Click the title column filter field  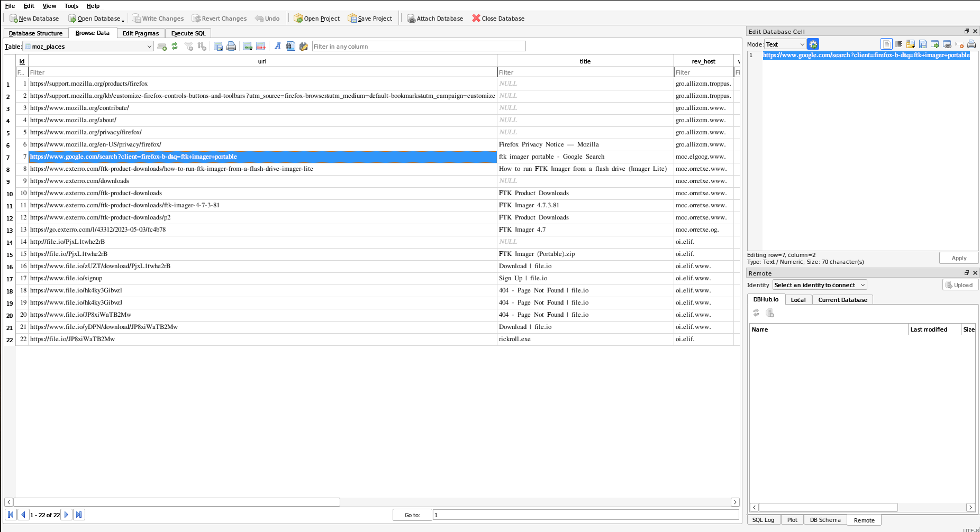tap(585, 72)
